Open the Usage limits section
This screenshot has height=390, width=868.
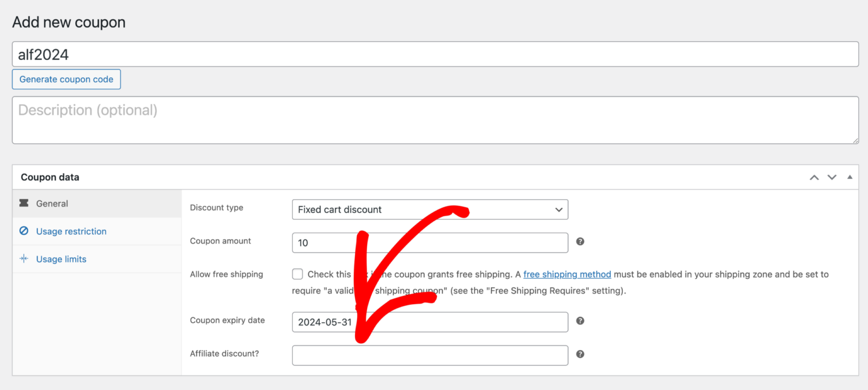coord(60,259)
